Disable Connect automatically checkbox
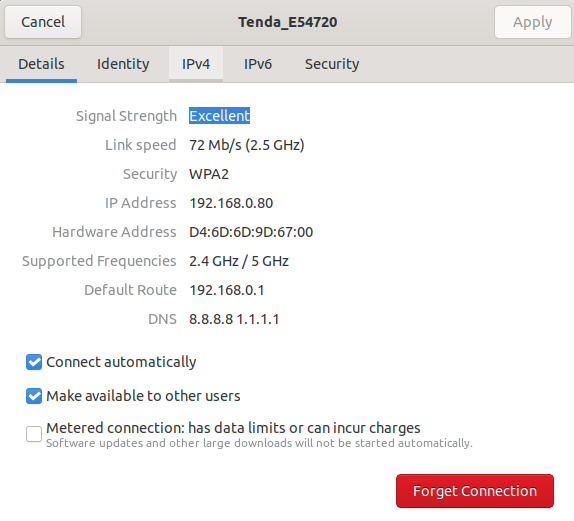This screenshot has height=521, width=574. [34, 362]
